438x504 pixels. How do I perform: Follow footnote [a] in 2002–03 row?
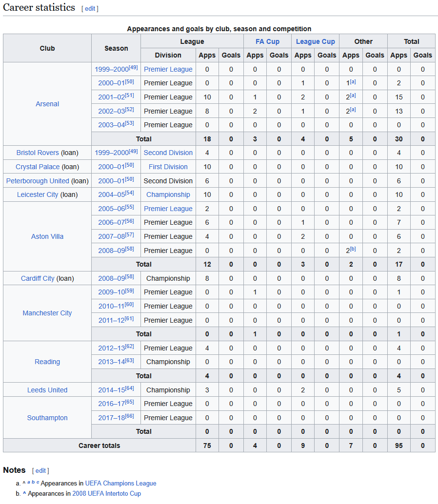coord(353,109)
